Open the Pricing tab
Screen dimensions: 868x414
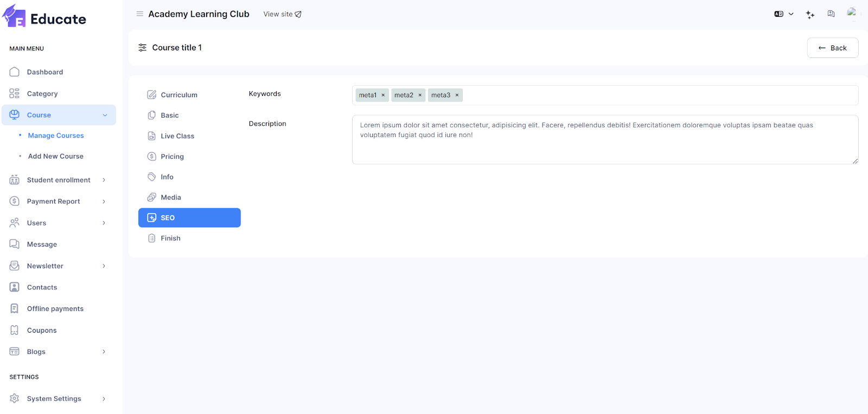(x=172, y=157)
